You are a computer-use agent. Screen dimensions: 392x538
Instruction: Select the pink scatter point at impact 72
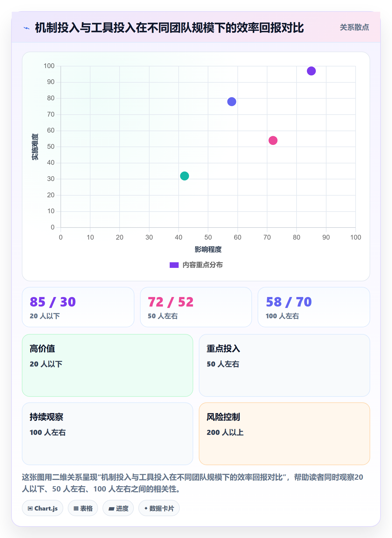273,140
